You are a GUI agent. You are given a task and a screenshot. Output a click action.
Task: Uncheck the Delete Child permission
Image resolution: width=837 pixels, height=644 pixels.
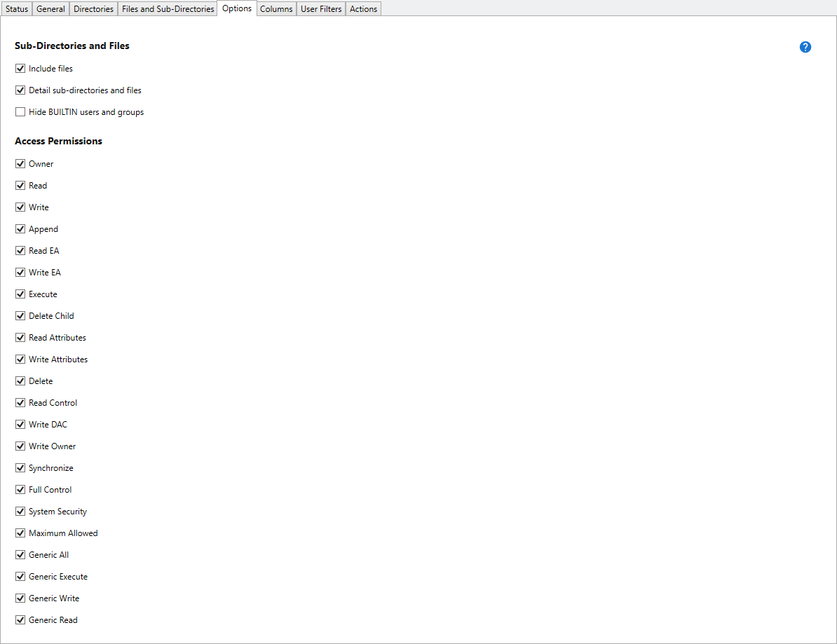20,316
